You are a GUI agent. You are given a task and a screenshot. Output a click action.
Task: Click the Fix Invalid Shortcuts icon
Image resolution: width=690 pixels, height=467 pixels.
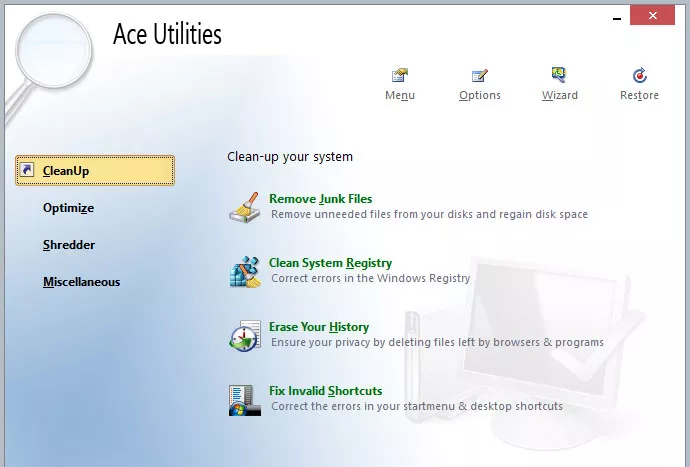pyautogui.click(x=245, y=400)
